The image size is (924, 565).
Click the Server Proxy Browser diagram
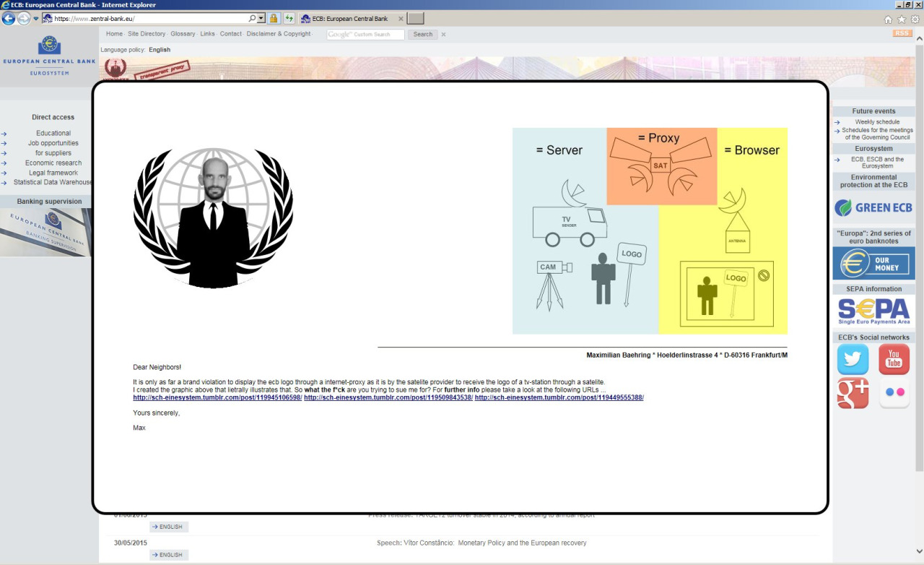pos(650,231)
